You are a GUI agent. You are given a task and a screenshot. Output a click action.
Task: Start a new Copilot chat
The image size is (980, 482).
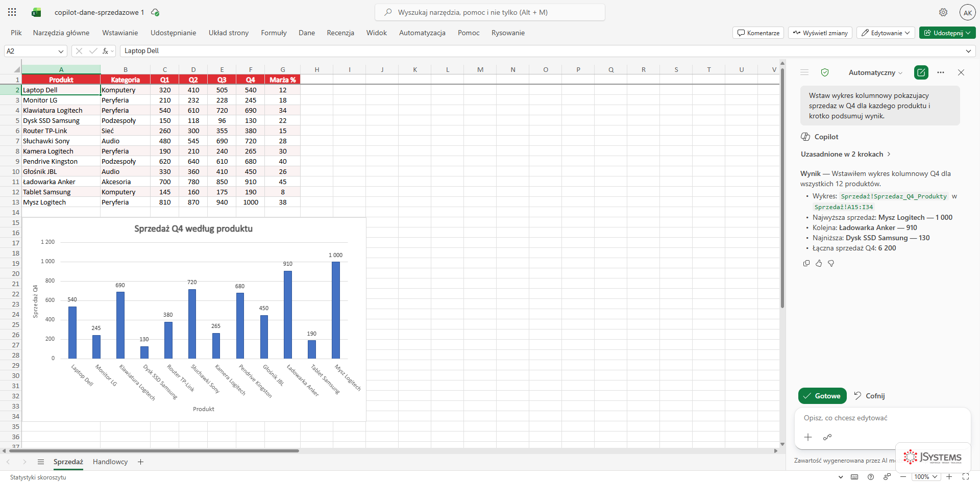pyautogui.click(x=921, y=72)
